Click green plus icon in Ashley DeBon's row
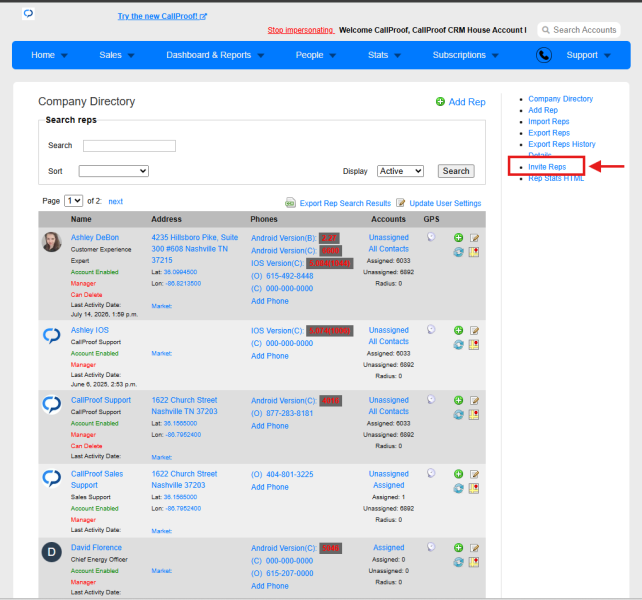This screenshot has width=642, height=600. click(459, 238)
